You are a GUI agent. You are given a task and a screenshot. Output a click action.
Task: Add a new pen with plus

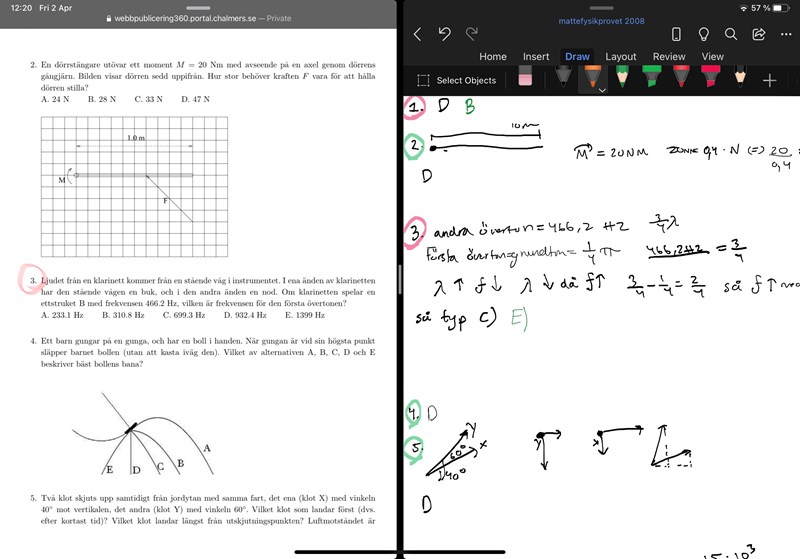pyautogui.click(x=769, y=80)
